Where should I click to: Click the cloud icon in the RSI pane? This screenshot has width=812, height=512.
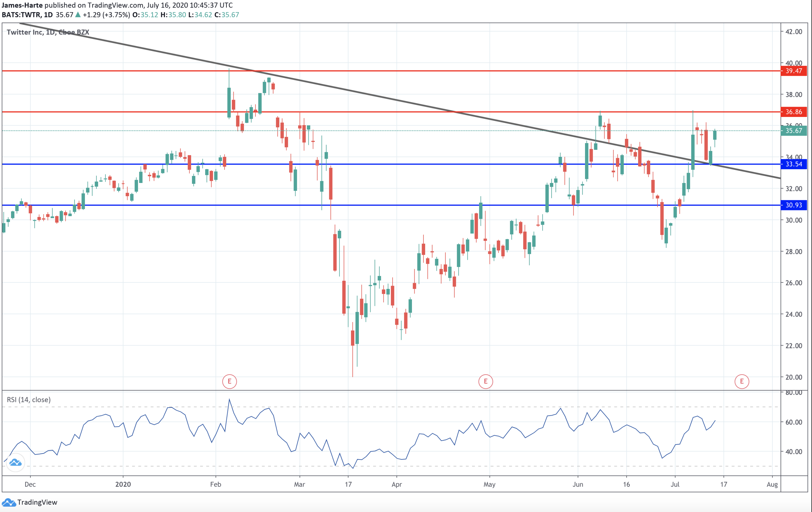[15, 462]
